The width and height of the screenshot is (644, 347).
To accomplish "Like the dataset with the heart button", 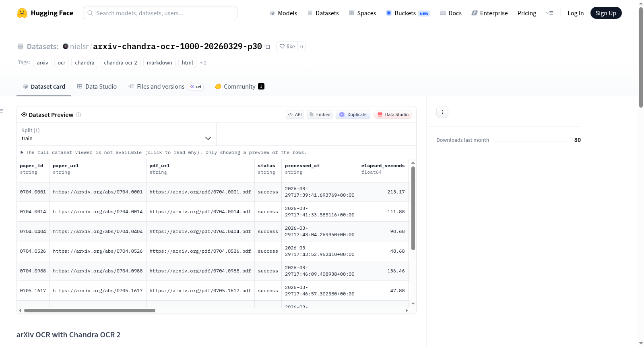I will point(287,46).
